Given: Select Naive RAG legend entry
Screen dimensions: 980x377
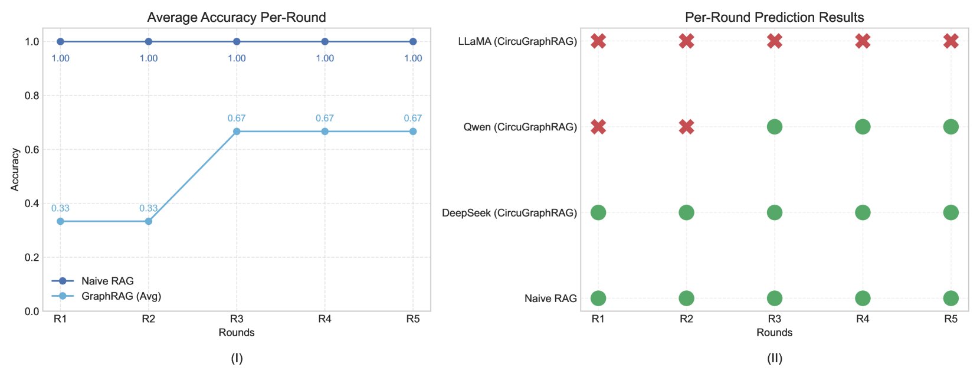Looking at the screenshot, I should pos(107,281).
